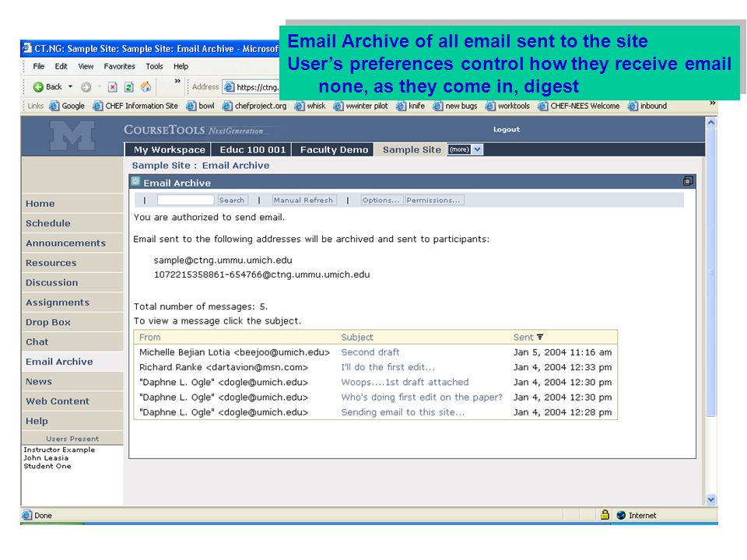Go to Resources in sidebar

[x=72, y=263]
